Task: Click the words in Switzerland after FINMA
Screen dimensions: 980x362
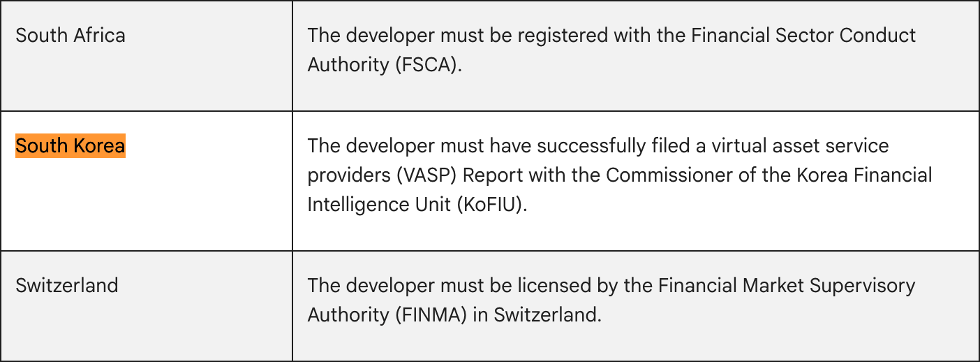Action: (536, 314)
